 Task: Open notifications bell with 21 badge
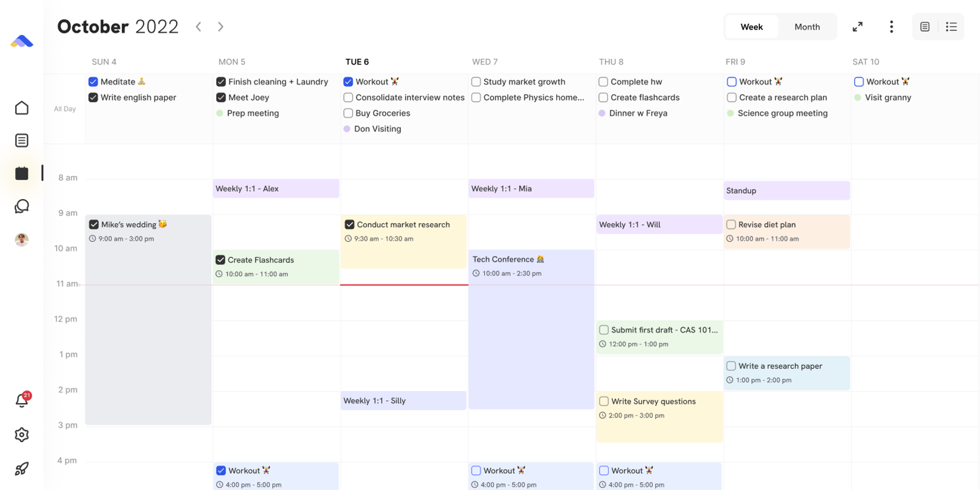tap(21, 401)
